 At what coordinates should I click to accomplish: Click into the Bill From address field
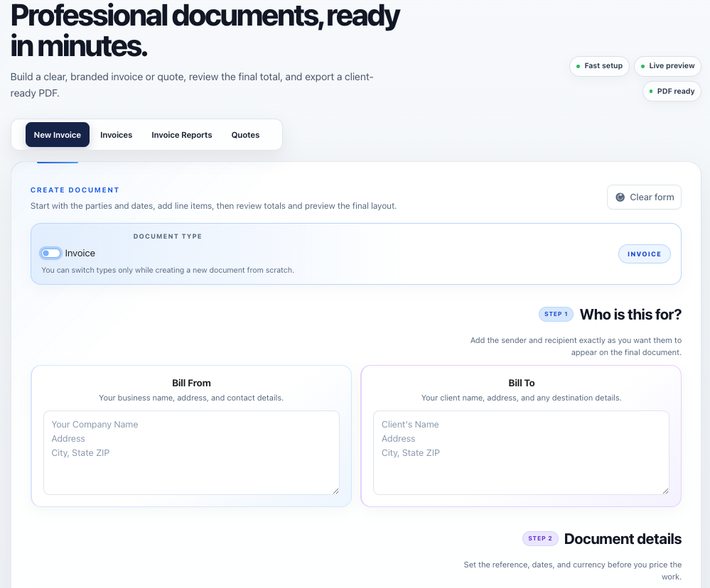click(191, 453)
